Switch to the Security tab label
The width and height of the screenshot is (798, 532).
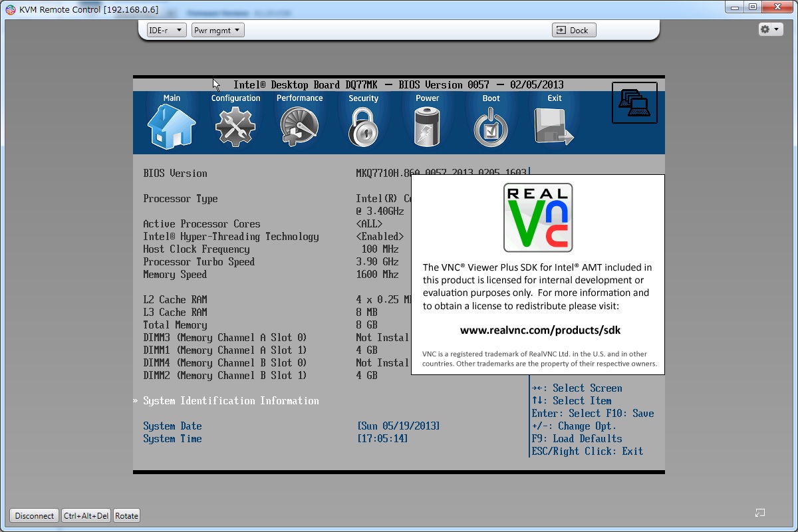pyautogui.click(x=363, y=98)
